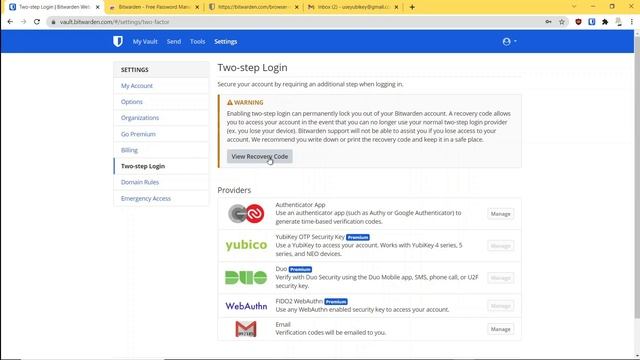Screen dimensions: 640x360
Task: Open the Extensions puzzle piece icon
Action: point(605,22)
